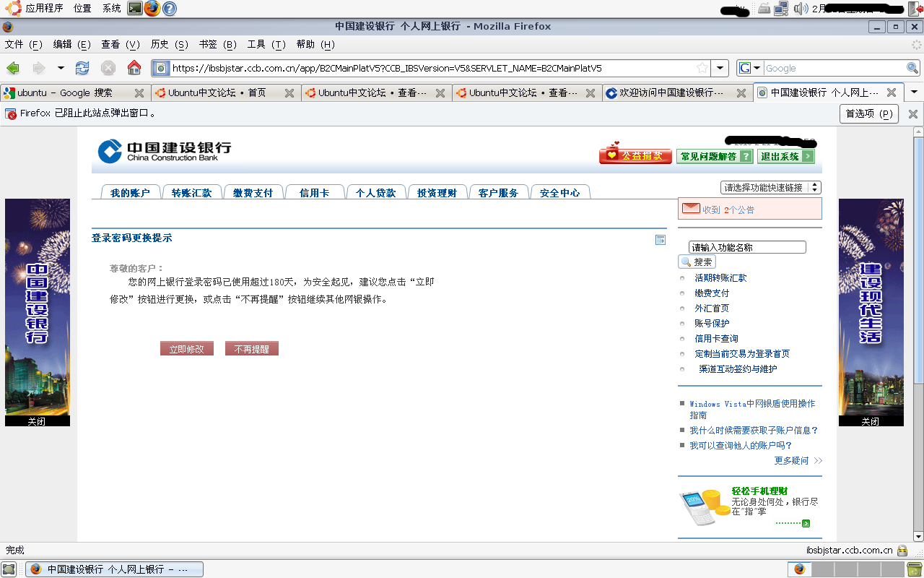Go to the Firefox home page icon
This screenshot has height=578, width=924.
(134, 68)
